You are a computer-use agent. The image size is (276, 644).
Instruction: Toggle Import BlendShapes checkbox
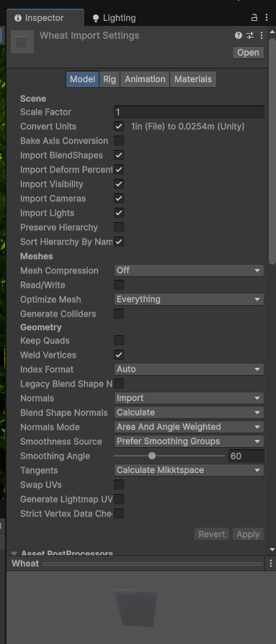click(119, 155)
